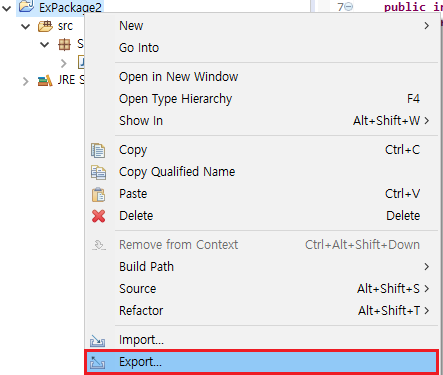This screenshot has height=375, width=443.
Task: Click the fold toggle at line 7
Action: (348, 6)
